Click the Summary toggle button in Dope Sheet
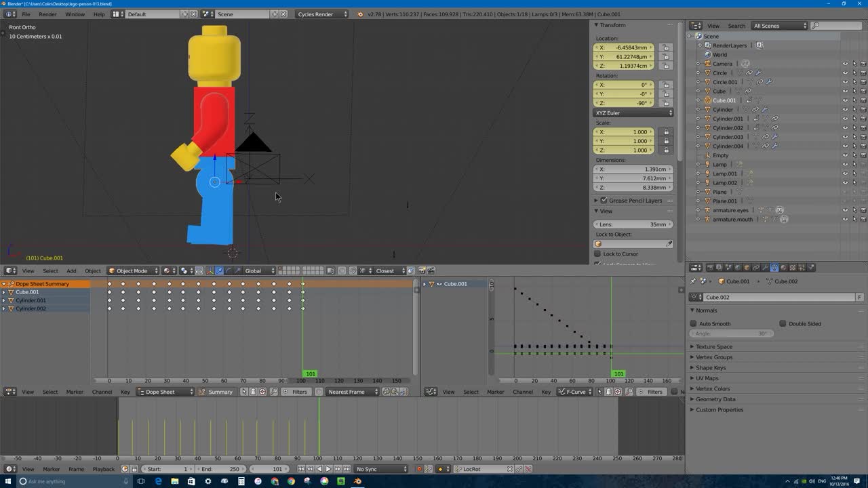The image size is (868, 488). point(216,392)
